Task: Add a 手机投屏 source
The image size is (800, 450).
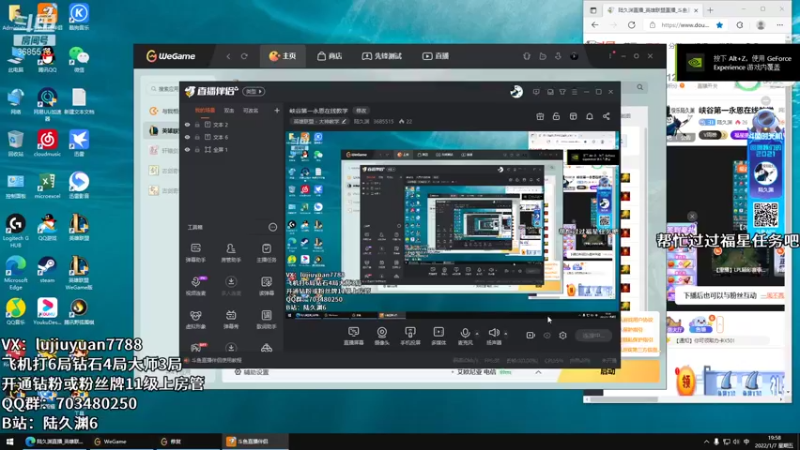Action: tap(410, 336)
